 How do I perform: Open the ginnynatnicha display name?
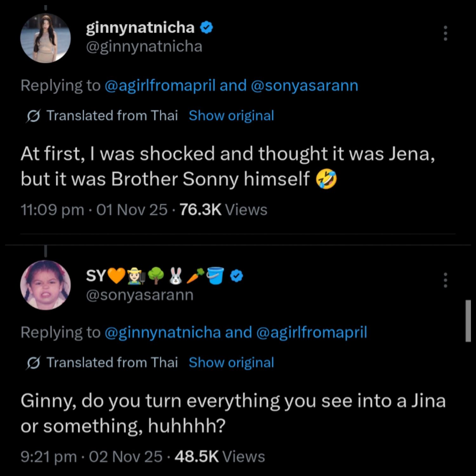pyautogui.click(x=140, y=28)
